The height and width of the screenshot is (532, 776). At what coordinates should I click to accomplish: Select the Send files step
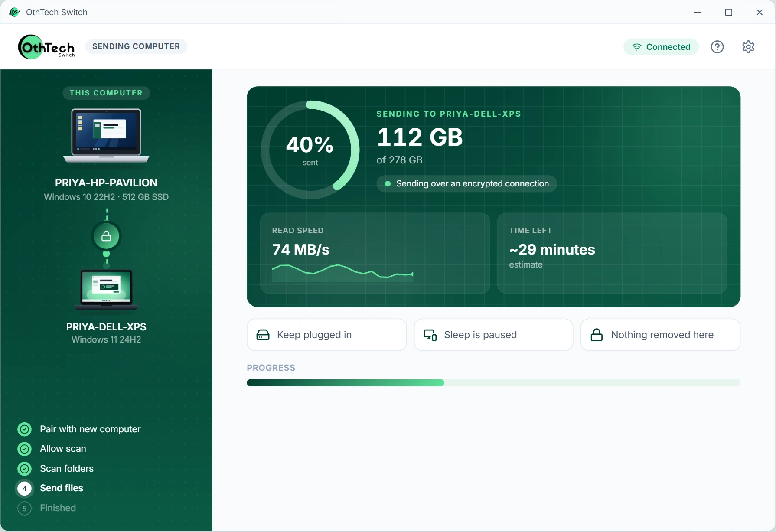coord(62,488)
